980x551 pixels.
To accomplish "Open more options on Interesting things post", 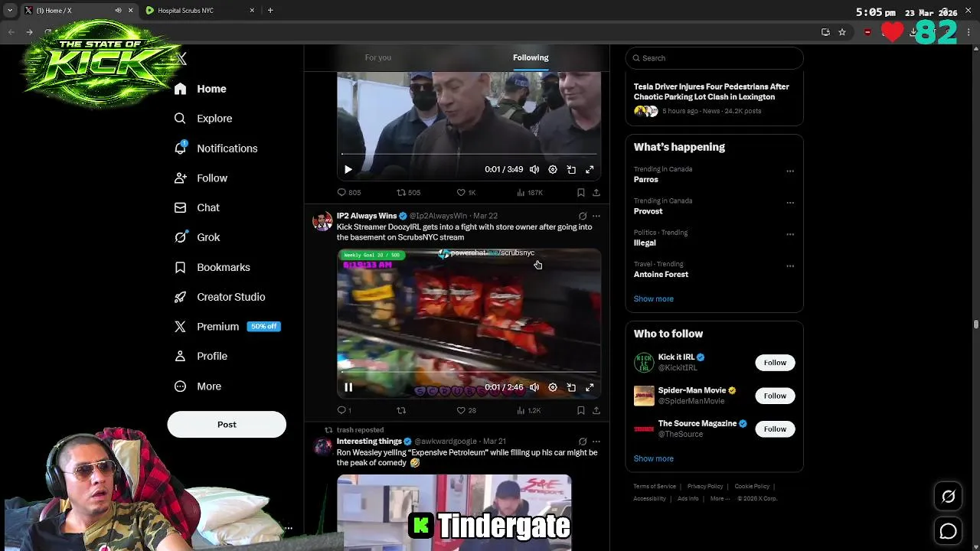I will coord(596,442).
